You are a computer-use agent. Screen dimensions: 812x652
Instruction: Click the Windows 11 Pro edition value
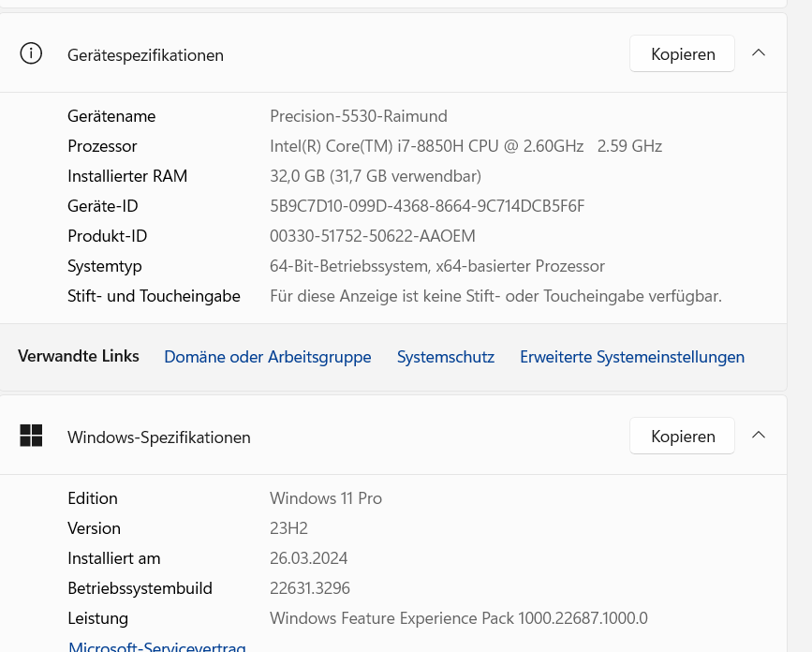(x=325, y=498)
